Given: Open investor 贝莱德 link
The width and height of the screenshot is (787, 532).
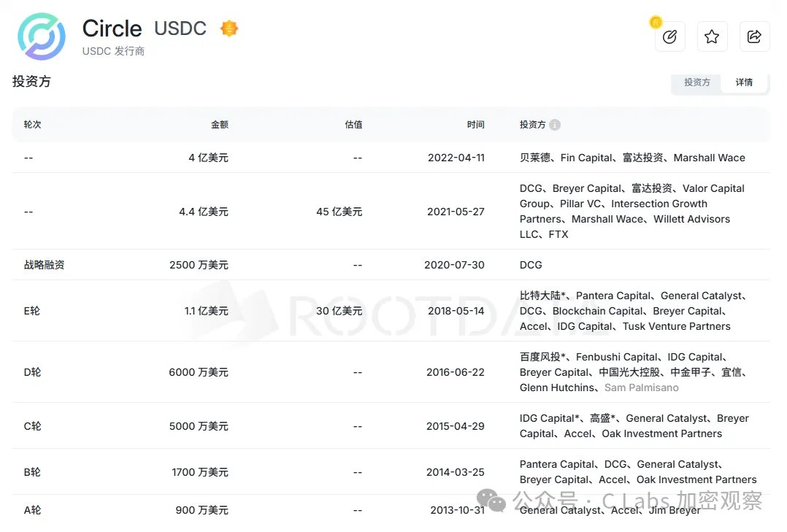Looking at the screenshot, I should pos(534,158).
